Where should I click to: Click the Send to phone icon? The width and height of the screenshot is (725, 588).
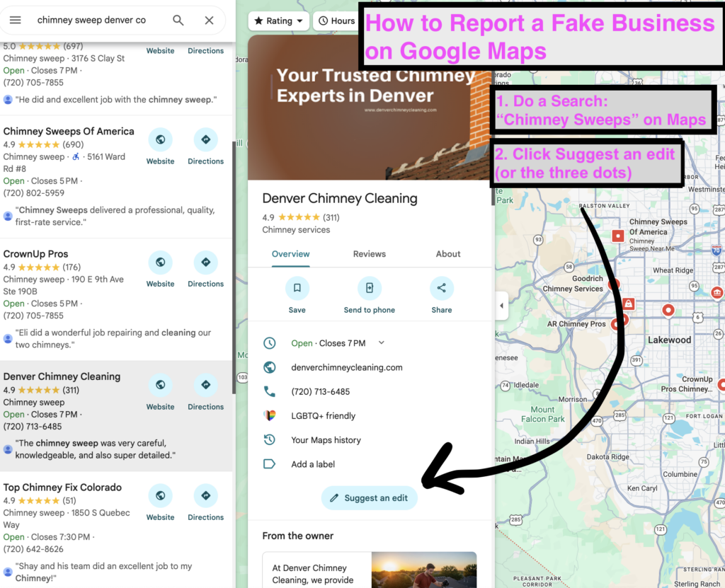[x=369, y=288]
